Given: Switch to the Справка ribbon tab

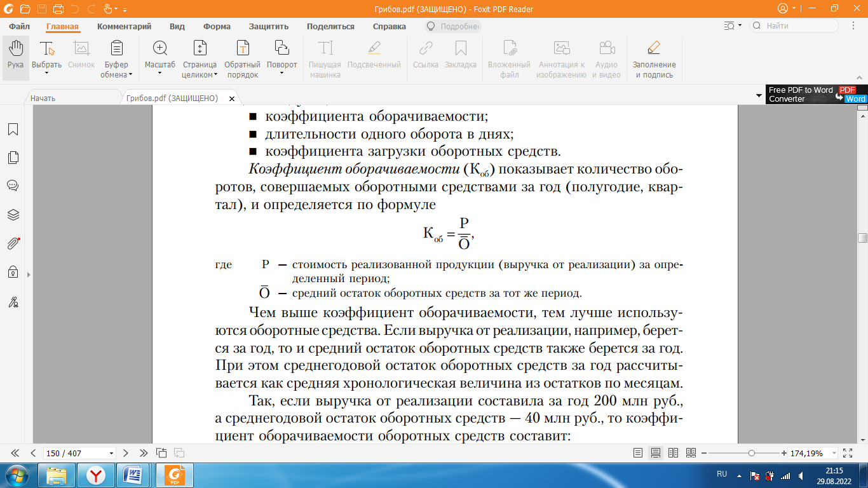Looking at the screenshot, I should coord(389,27).
